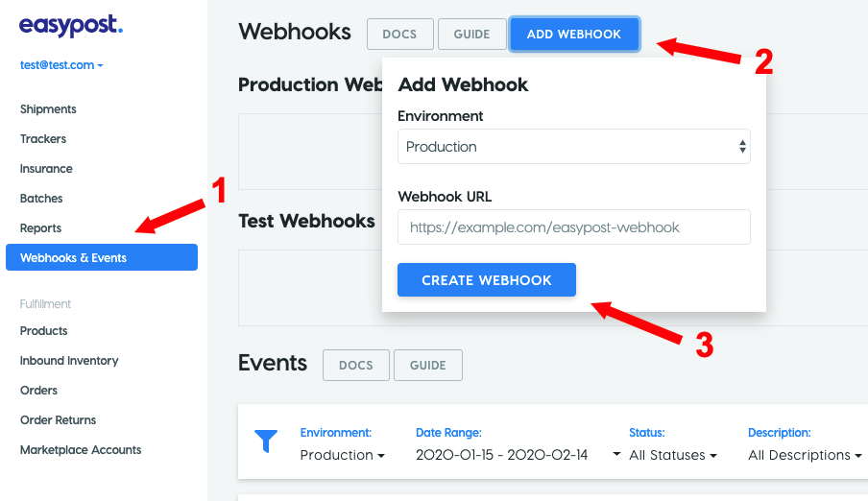
Task: Open the test@test.com account dropdown
Action: (x=61, y=65)
